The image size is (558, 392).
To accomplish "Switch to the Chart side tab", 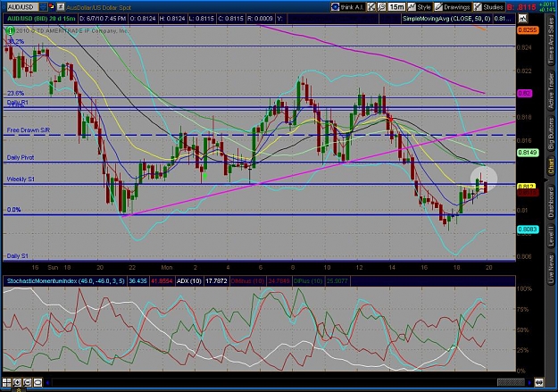I will click(x=551, y=167).
